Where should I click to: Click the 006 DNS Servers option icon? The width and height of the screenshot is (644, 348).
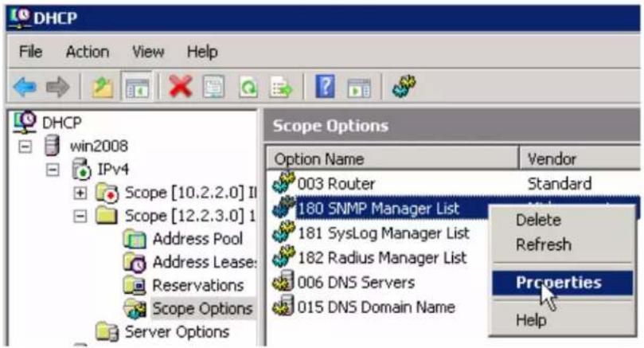(283, 281)
